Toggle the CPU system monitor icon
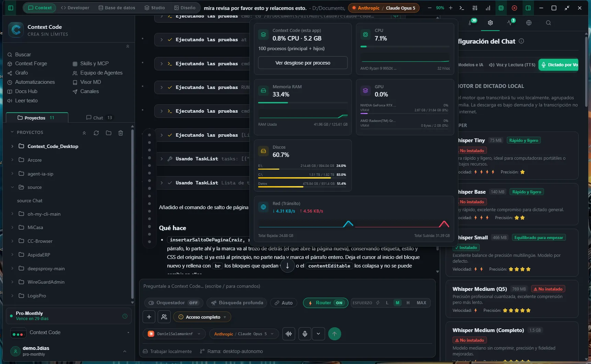Image resolution: width=591 pixels, height=364 pixels. point(501,8)
